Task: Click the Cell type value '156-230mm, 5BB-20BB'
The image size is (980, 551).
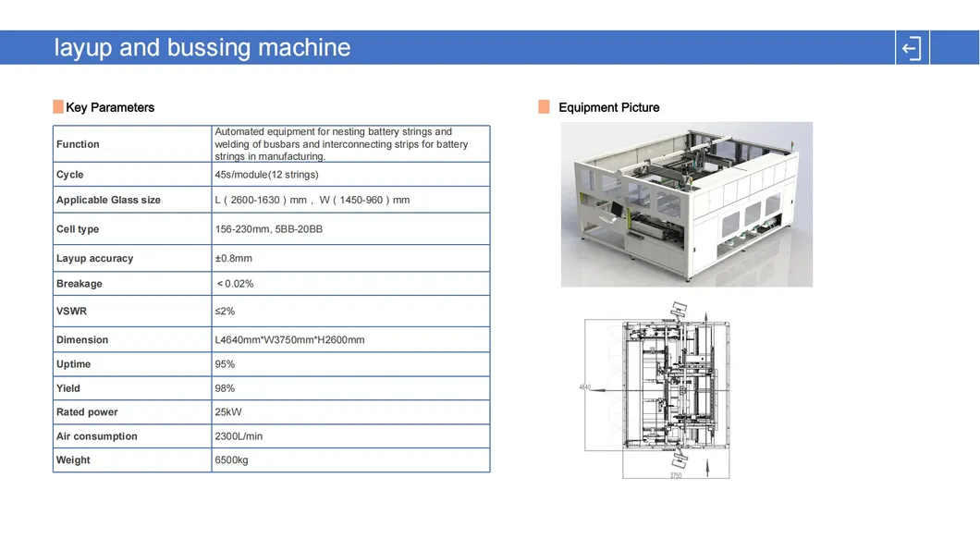Action: click(268, 229)
